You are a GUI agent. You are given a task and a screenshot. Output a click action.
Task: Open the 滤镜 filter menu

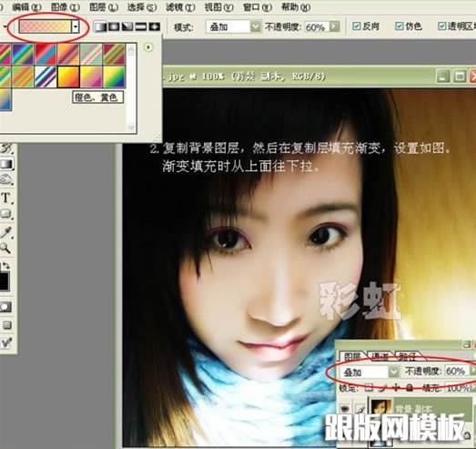(x=180, y=6)
